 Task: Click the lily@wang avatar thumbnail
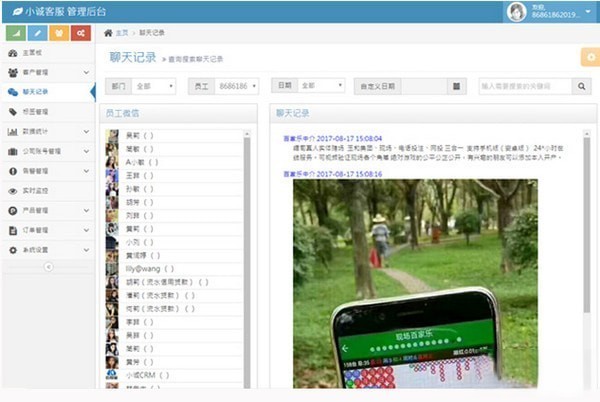112,269
